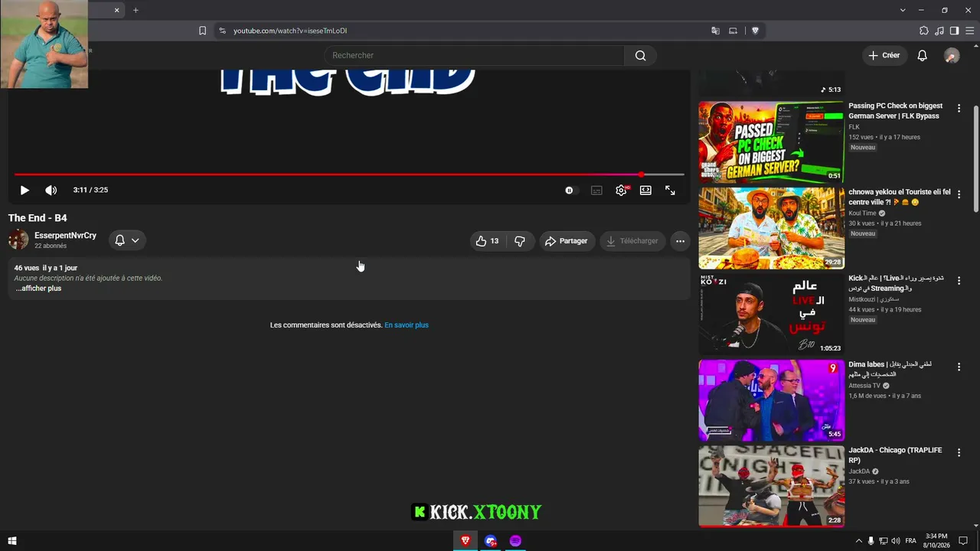
Task: Open options for JackDA Chicago video
Action: pos(959,453)
